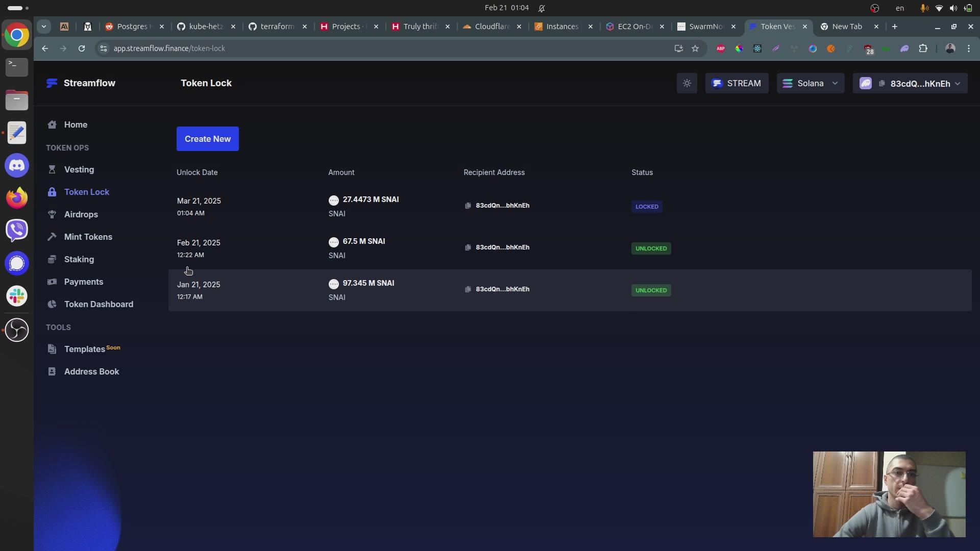Viewport: 980px width, 551px height.
Task: Navigate to Staking
Action: pos(79,259)
